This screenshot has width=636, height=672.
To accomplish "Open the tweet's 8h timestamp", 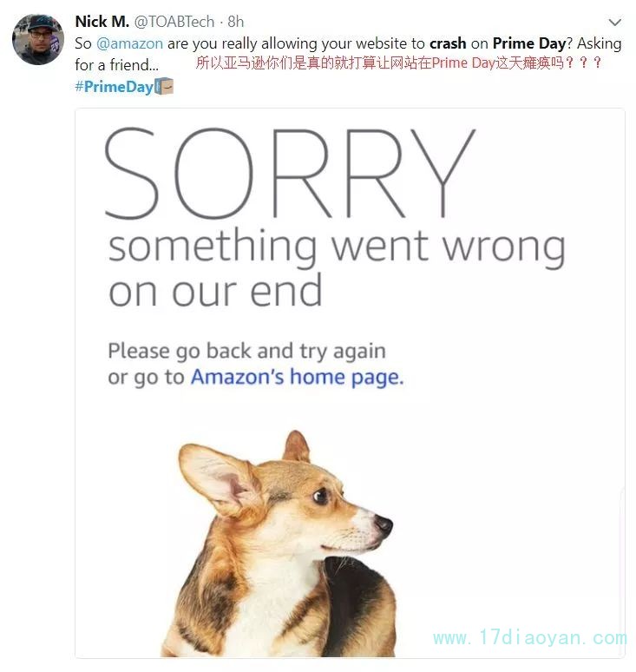I will click(235, 22).
